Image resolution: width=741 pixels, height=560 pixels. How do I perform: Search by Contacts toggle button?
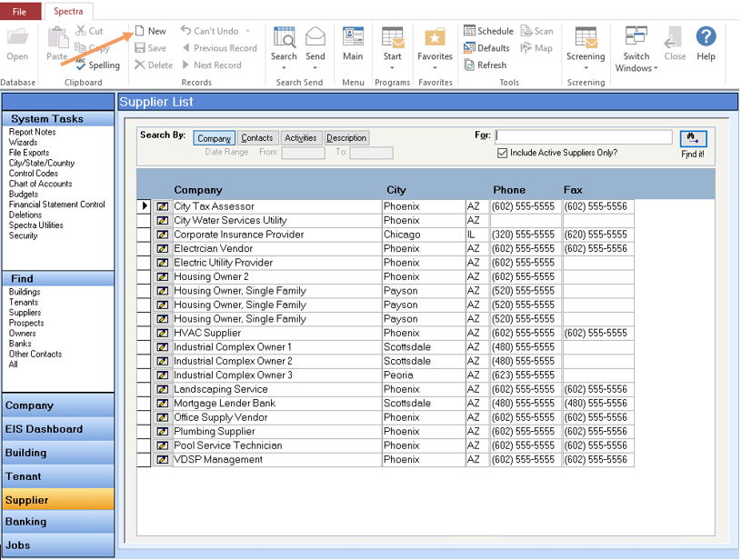click(x=257, y=138)
